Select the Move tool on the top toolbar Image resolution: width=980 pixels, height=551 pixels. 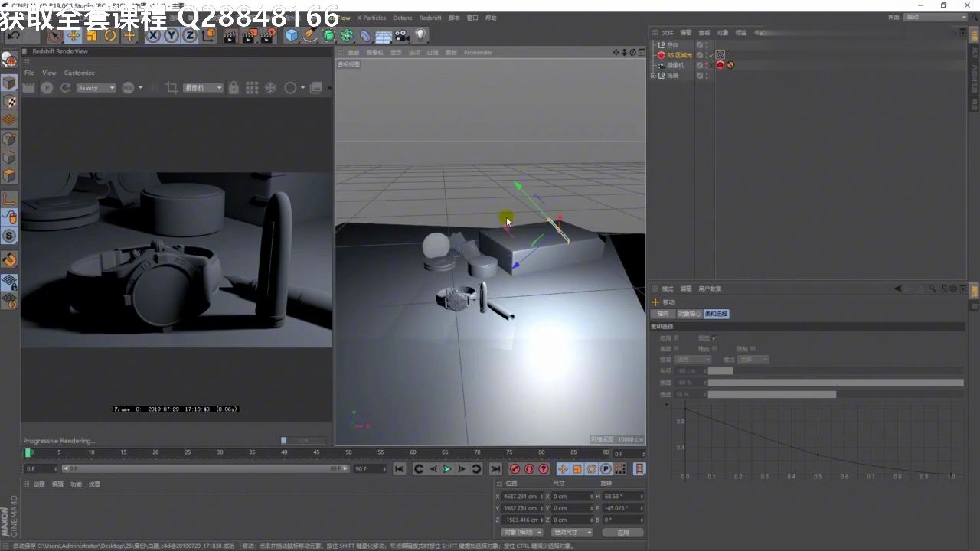pyautogui.click(x=73, y=36)
